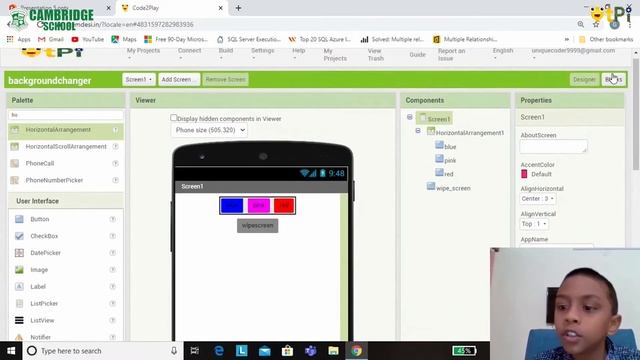The image size is (640, 360).
Task: Open help for HorizontalArrangement component
Action: 116,130
